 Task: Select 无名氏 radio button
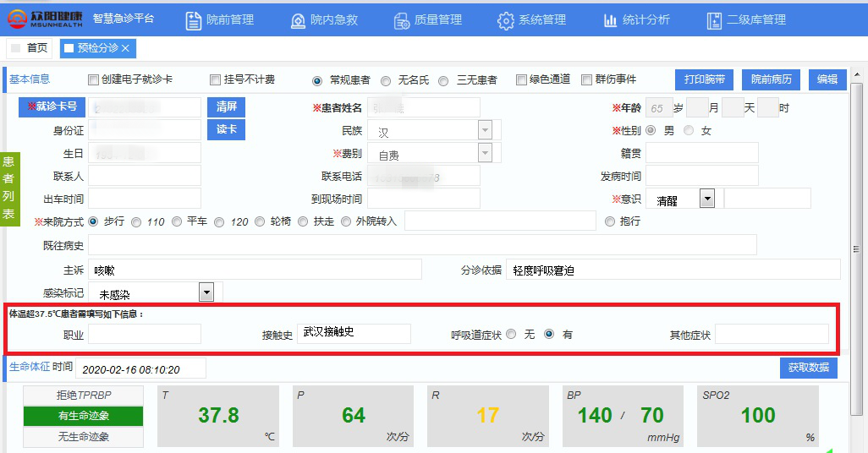386,81
